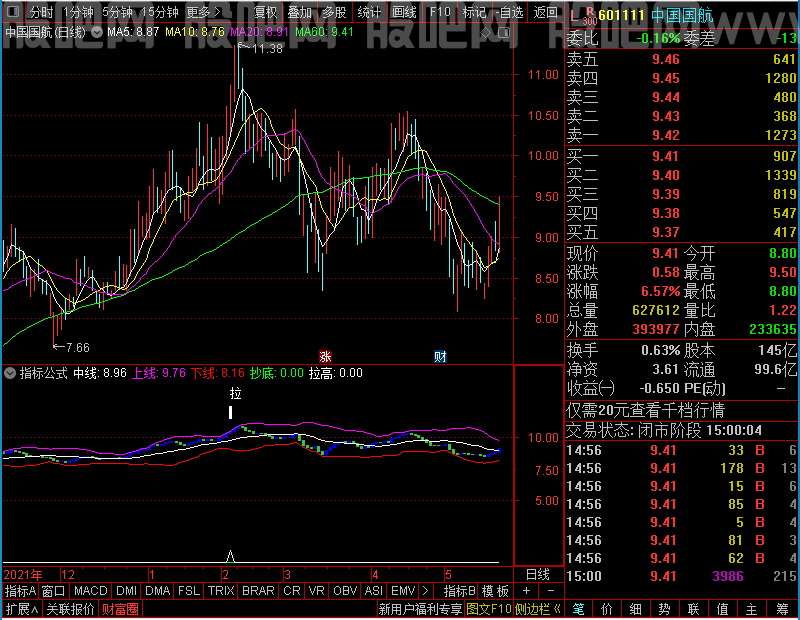Switch indicator to DMI
Screen dimensions: 800x620
coord(126,591)
